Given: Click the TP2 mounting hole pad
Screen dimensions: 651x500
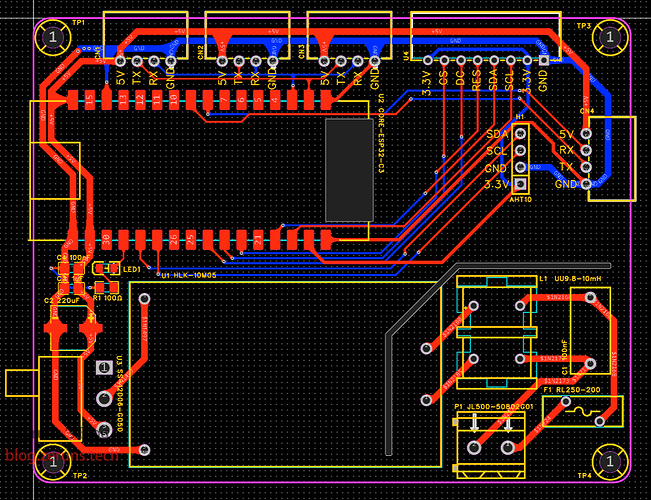Looking at the screenshot, I should pos(51,456).
